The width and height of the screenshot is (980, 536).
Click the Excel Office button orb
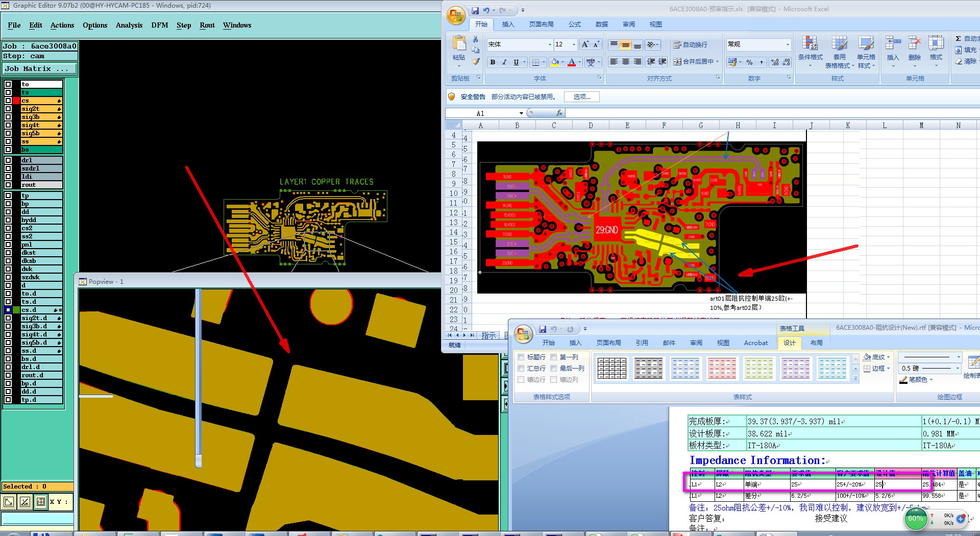pyautogui.click(x=455, y=15)
